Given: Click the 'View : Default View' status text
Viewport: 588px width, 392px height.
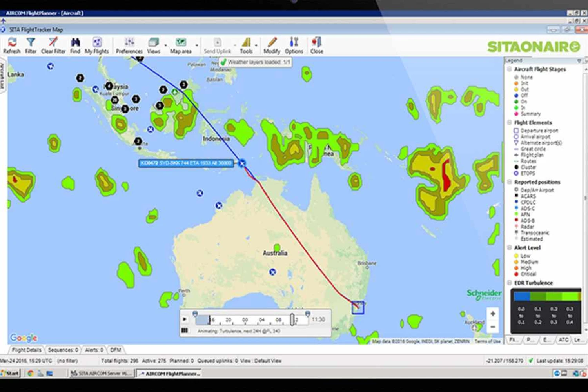Looking at the screenshot, I should click(x=261, y=361).
